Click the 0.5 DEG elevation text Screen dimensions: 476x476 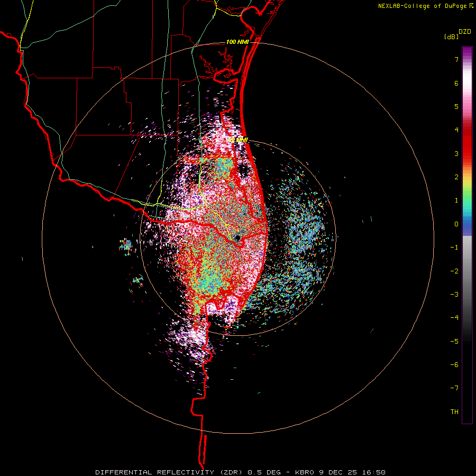click(266, 472)
